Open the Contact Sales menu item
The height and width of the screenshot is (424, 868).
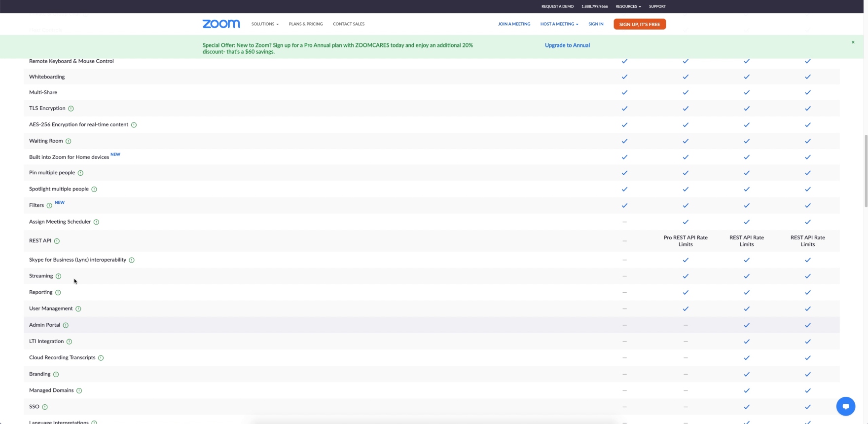(x=349, y=24)
